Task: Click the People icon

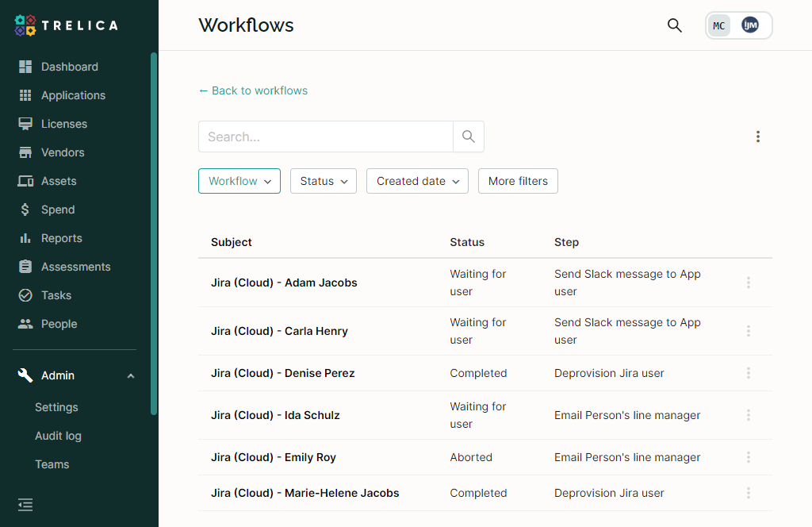Action: click(x=25, y=324)
